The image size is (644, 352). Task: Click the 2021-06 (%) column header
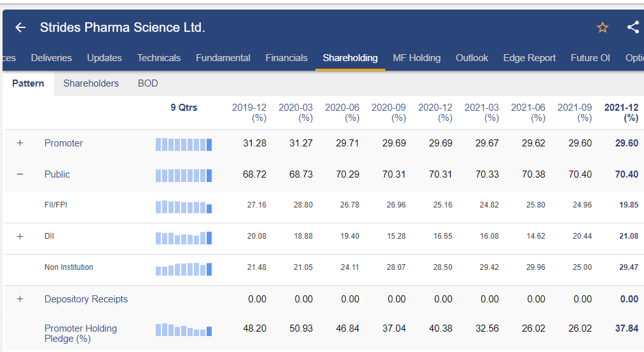(528, 113)
